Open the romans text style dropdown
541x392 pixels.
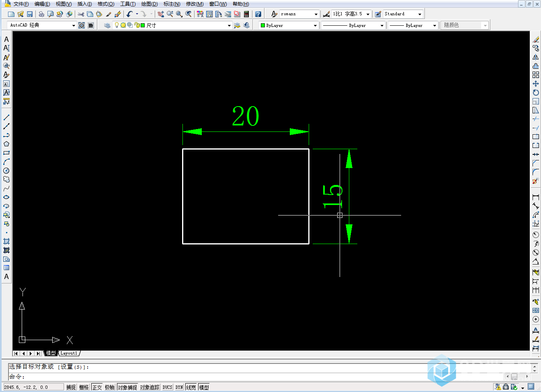(x=316, y=14)
